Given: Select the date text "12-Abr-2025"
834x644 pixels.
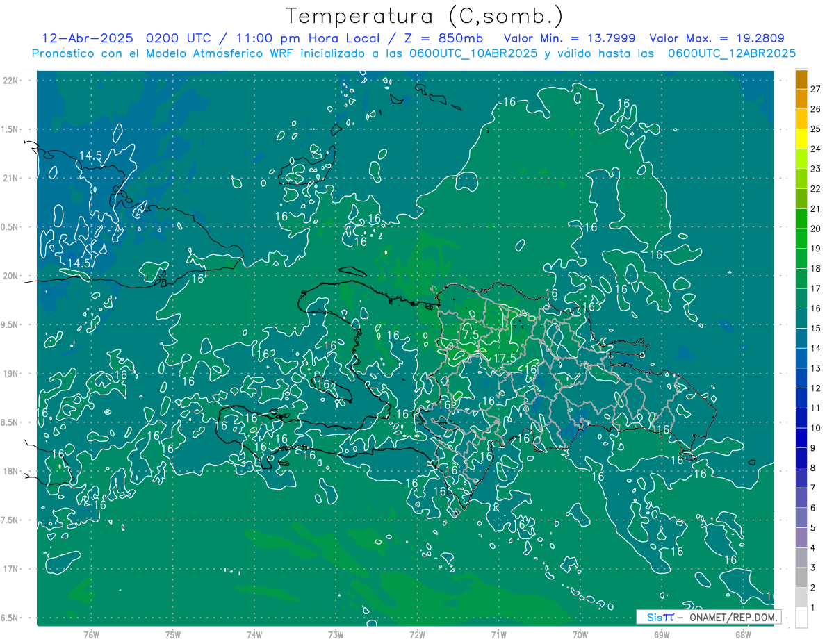Looking at the screenshot, I should coord(88,38).
